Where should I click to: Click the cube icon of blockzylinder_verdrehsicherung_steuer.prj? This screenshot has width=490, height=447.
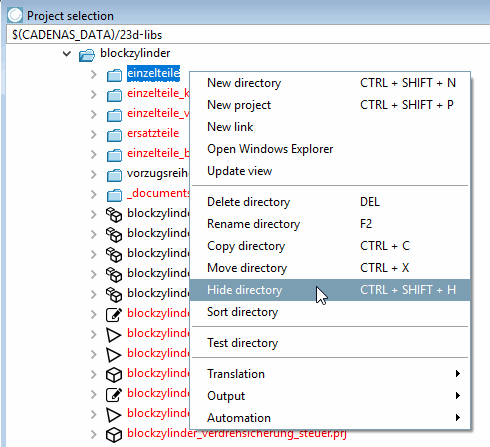click(114, 435)
